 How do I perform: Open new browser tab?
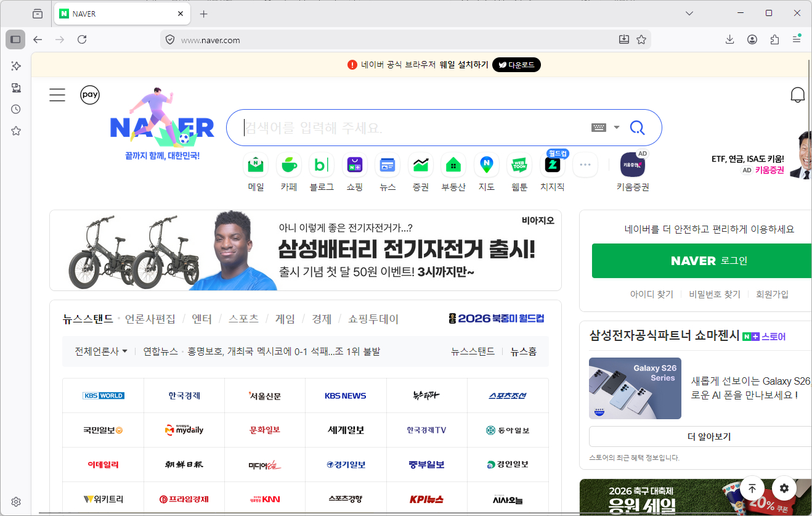coord(204,14)
